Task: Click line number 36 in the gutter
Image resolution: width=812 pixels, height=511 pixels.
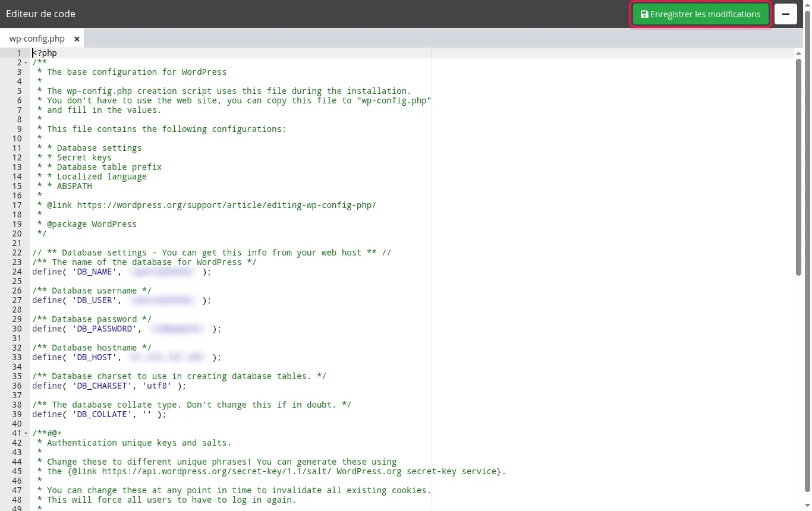Action: (x=17, y=386)
